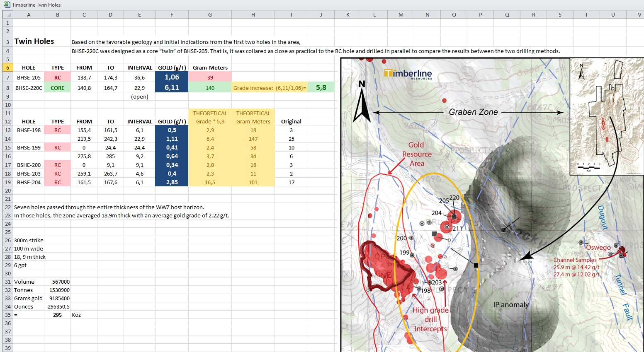Select the BHSE-198 cell
The width and height of the screenshot is (644, 352).
(x=29, y=130)
